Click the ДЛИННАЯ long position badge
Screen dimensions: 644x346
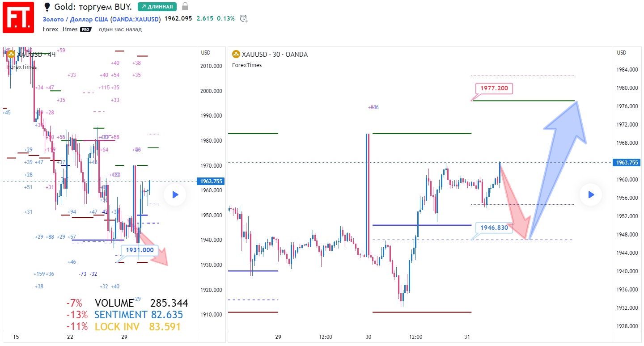pos(157,7)
